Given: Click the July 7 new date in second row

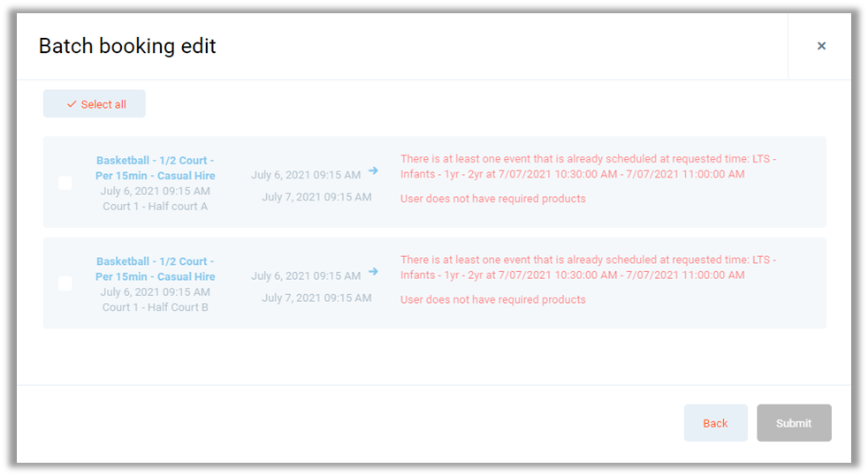Looking at the screenshot, I should pyautogui.click(x=316, y=298).
